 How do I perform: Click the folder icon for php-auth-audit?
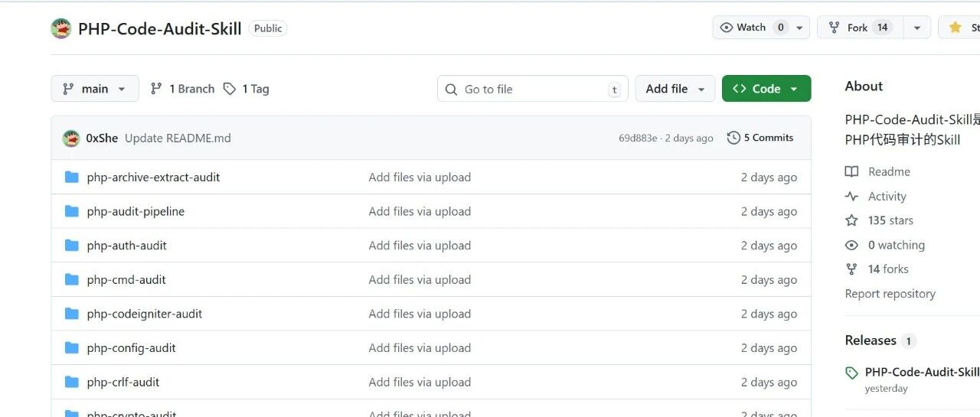pyautogui.click(x=72, y=246)
